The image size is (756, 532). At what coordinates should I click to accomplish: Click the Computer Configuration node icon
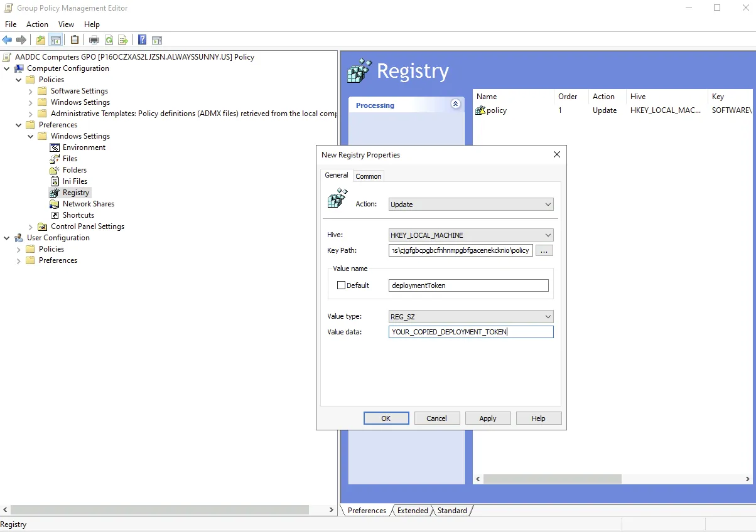[x=19, y=68]
